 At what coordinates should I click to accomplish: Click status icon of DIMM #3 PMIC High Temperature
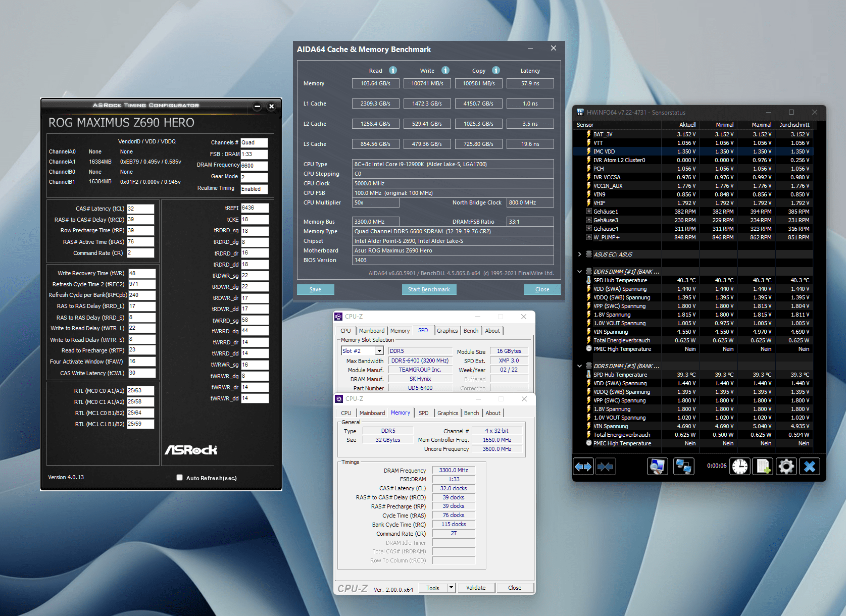[x=588, y=443]
